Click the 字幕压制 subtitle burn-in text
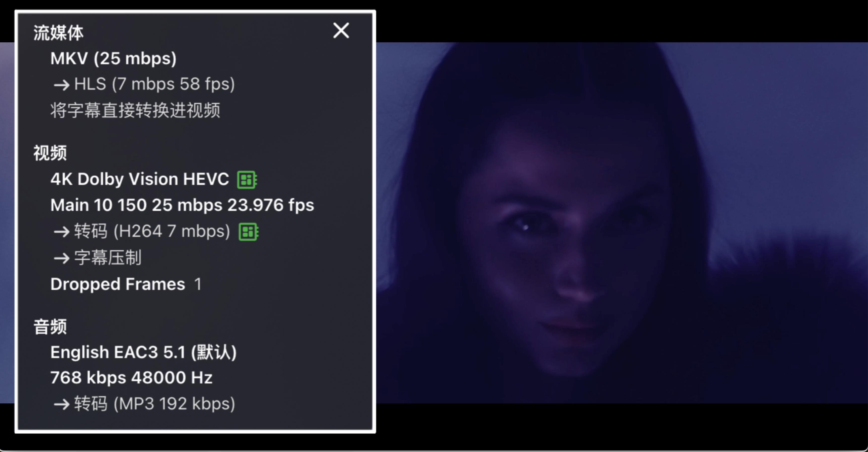This screenshot has width=868, height=452. click(107, 258)
